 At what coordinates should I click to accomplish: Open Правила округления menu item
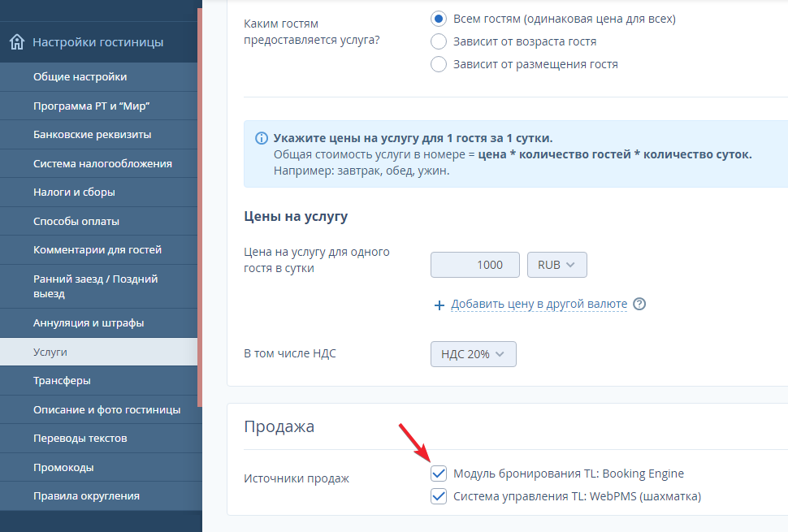[x=98, y=496]
